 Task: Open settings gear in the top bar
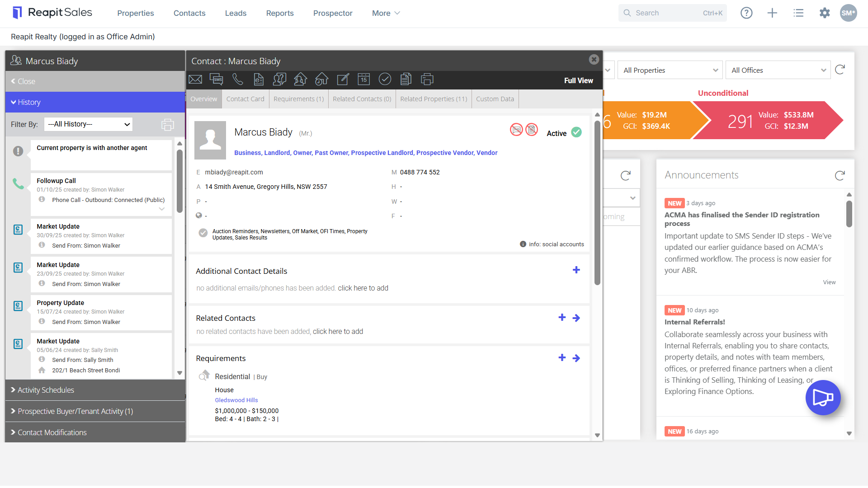pyautogui.click(x=825, y=13)
